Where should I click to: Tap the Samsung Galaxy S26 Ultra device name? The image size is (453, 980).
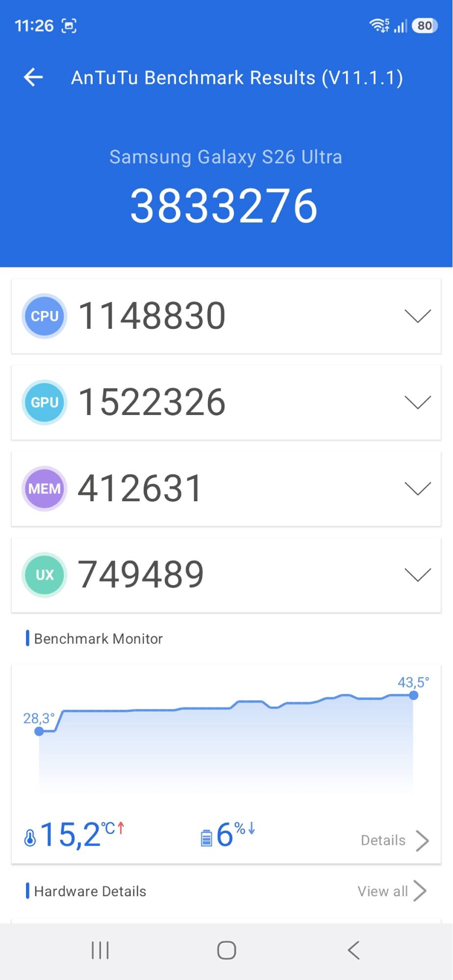tap(226, 157)
